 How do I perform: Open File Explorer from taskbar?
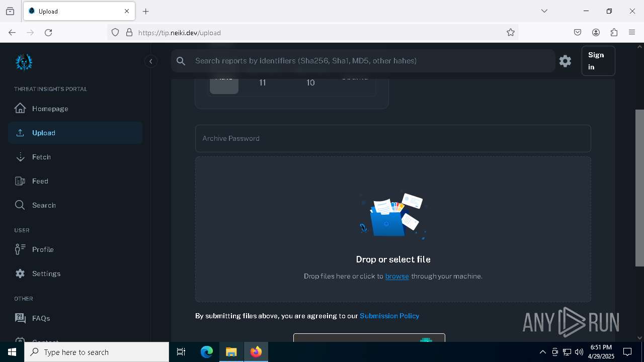coord(231,352)
